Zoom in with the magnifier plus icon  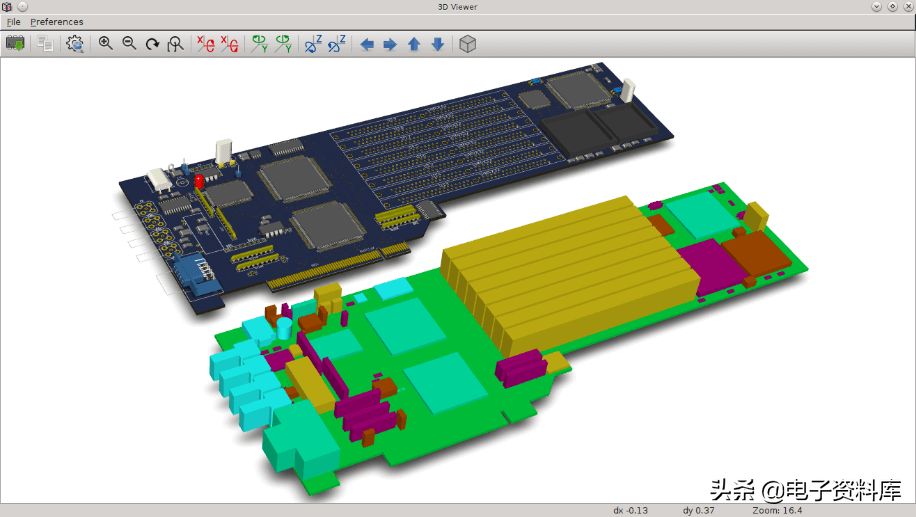[x=106, y=44]
